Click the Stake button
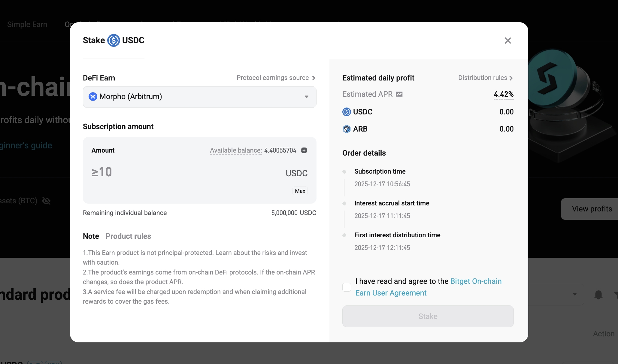Screen dimensions: 618x364 click(428, 316)
